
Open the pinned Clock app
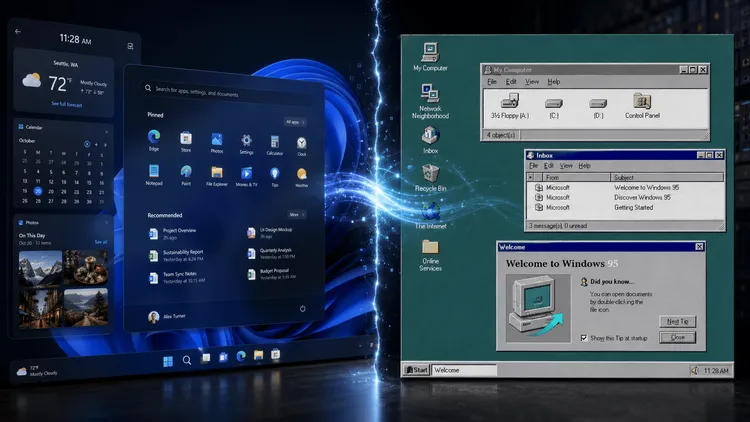(x=301, y=146)
